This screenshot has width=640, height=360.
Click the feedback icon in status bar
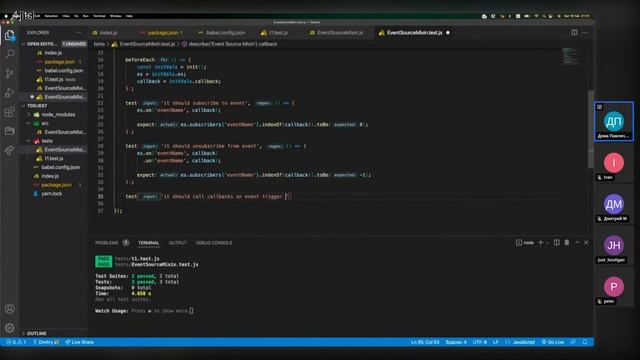click(573, 342)
